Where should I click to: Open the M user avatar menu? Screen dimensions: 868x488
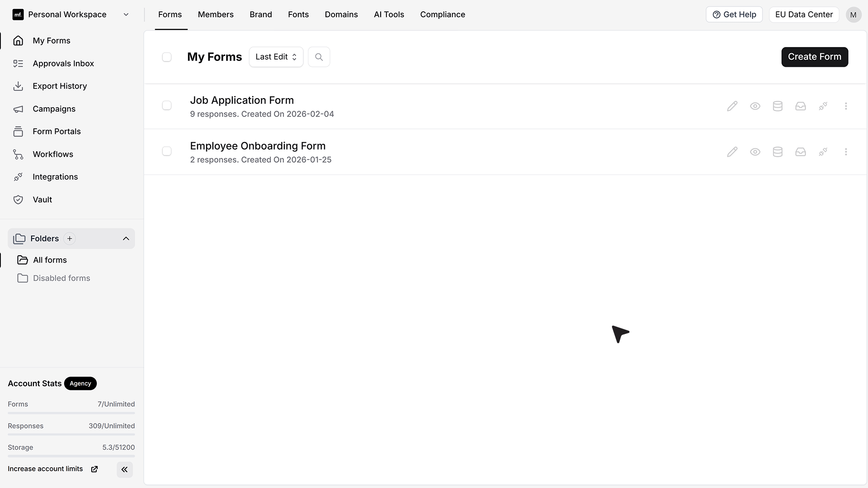pos(853,14)
